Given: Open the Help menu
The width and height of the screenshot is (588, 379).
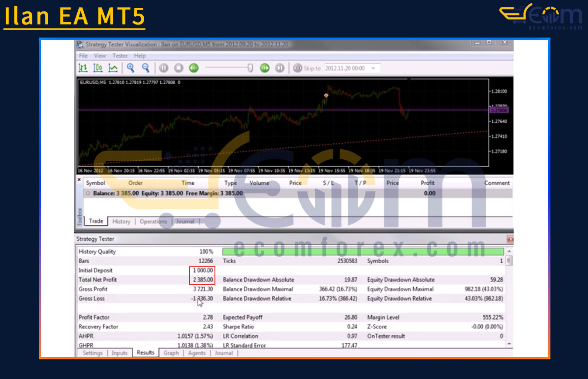Looking at the screenshot, I should tap(140, 56).
